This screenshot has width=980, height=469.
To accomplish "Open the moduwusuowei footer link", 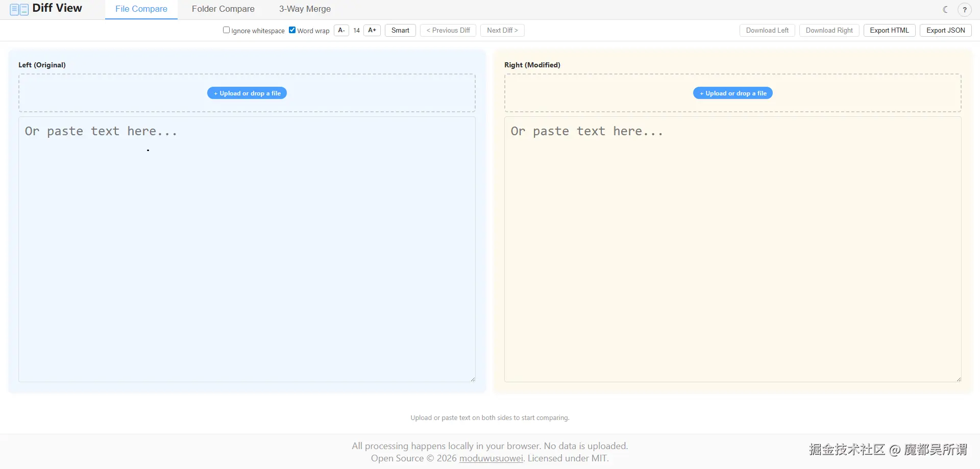I will (491, 458).
